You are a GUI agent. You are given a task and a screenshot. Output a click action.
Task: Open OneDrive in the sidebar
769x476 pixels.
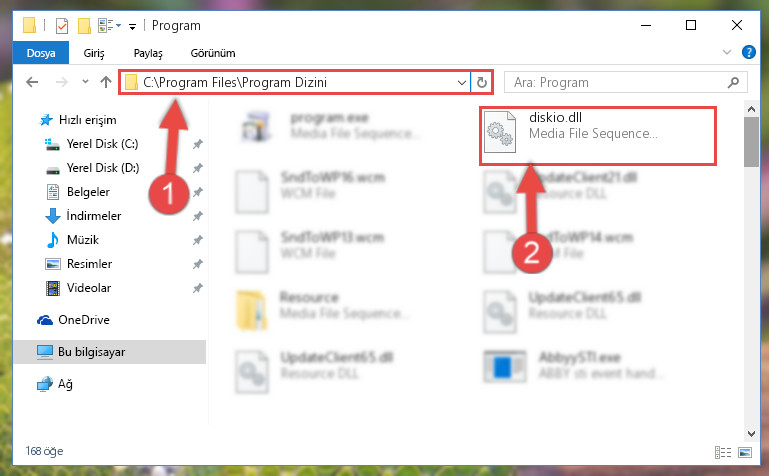coord(84,320)
